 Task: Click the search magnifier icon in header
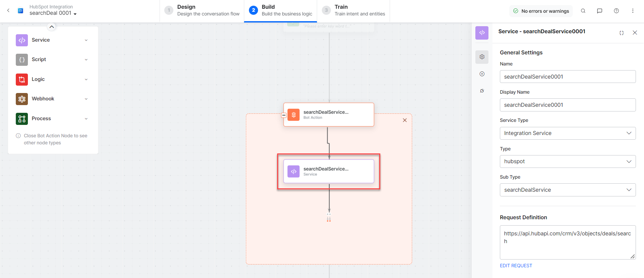coord(583,11)
